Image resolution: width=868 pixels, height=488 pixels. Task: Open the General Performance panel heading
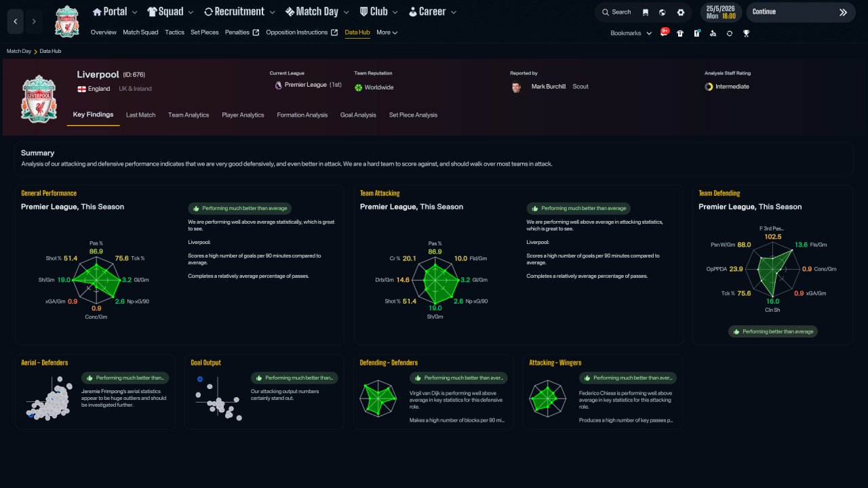[49, 193]
